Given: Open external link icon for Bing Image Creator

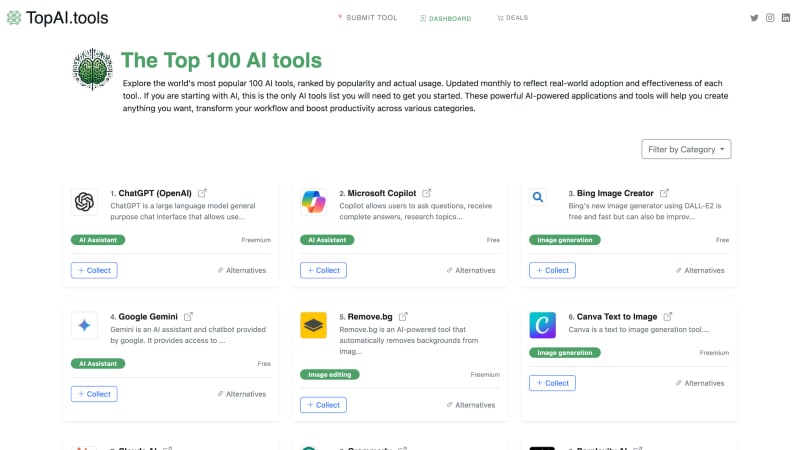Looking at the screenshot, I should pyautogui.click(x=664, y=193).
